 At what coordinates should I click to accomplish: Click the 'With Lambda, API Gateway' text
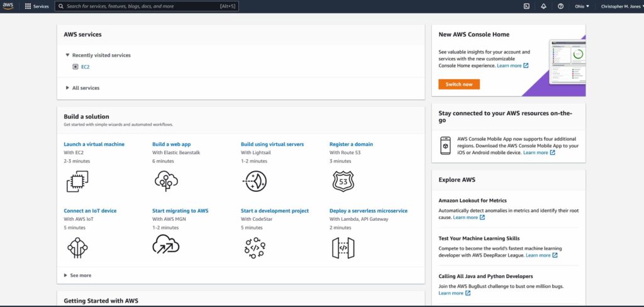[358, 219]
